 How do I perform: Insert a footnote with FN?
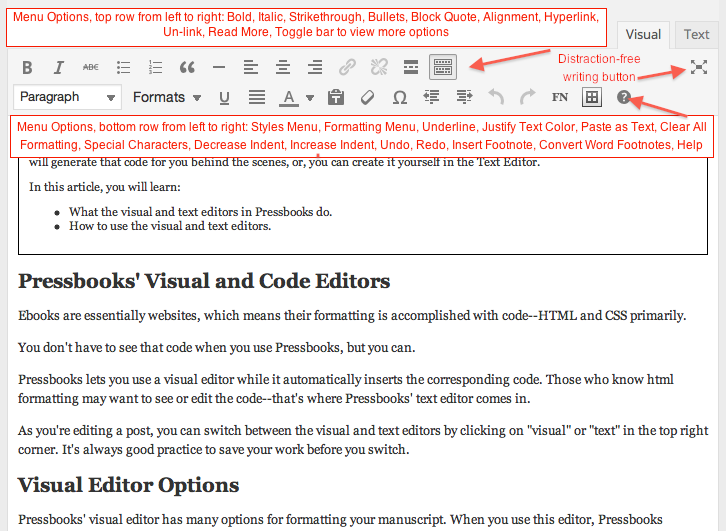560,97
